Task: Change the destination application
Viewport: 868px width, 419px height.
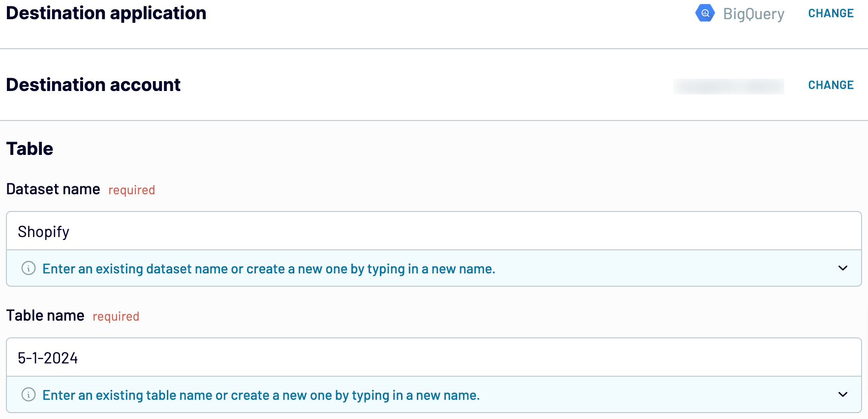Action: (831, 13)
